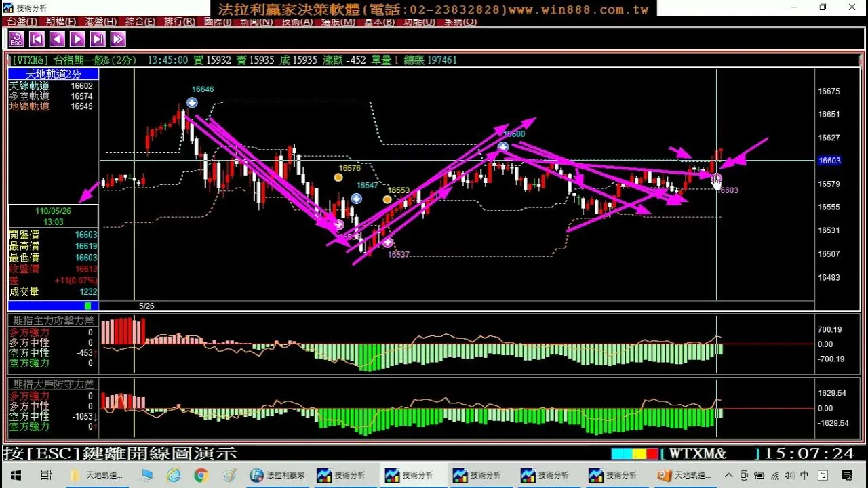Click the 收盤價 row
The width and height of the screenshot is (868, 488).
click(54, 269)
